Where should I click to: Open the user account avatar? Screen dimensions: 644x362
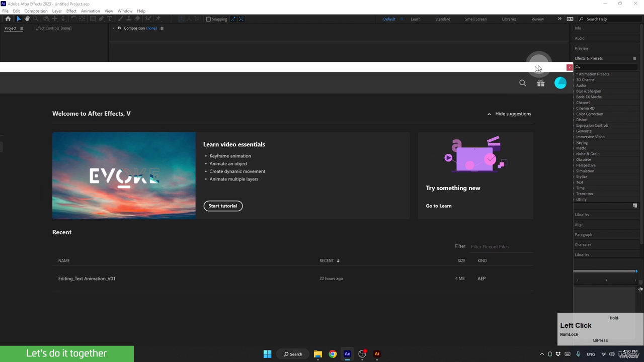pos(560,83)
